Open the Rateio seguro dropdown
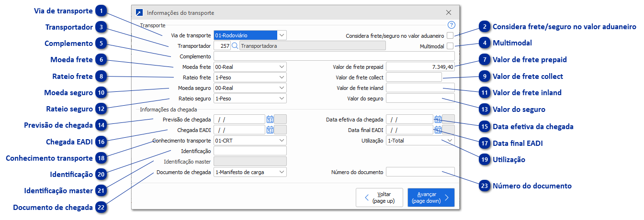This screenshot has height=220, width=644. click(x=282, y=99)
